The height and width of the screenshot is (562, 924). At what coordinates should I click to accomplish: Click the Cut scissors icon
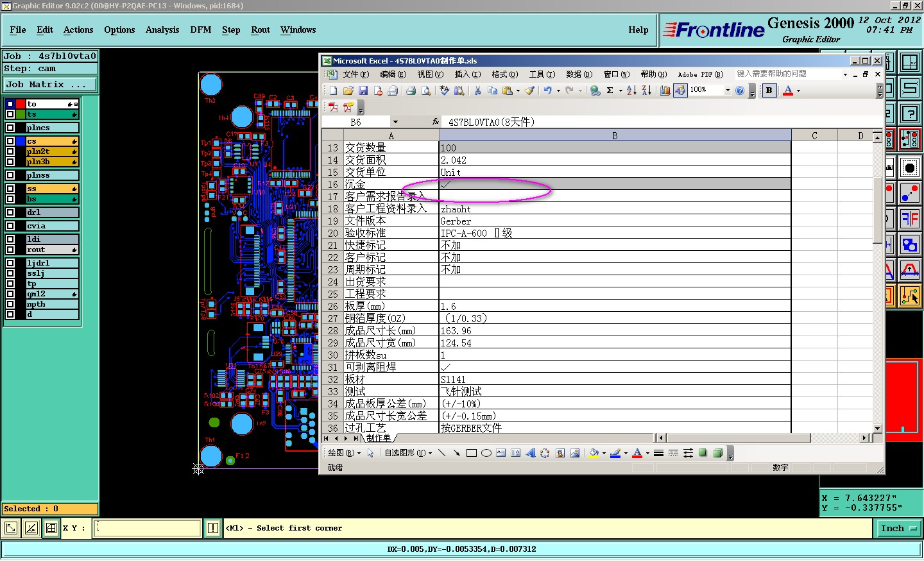pyautogui.click(x=477, y=90)
